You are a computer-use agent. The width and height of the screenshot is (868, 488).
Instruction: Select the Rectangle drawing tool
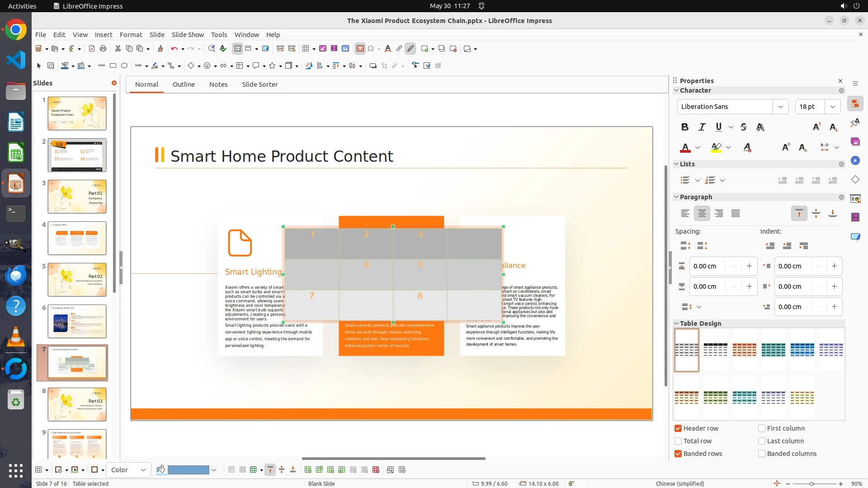[113, 66]
